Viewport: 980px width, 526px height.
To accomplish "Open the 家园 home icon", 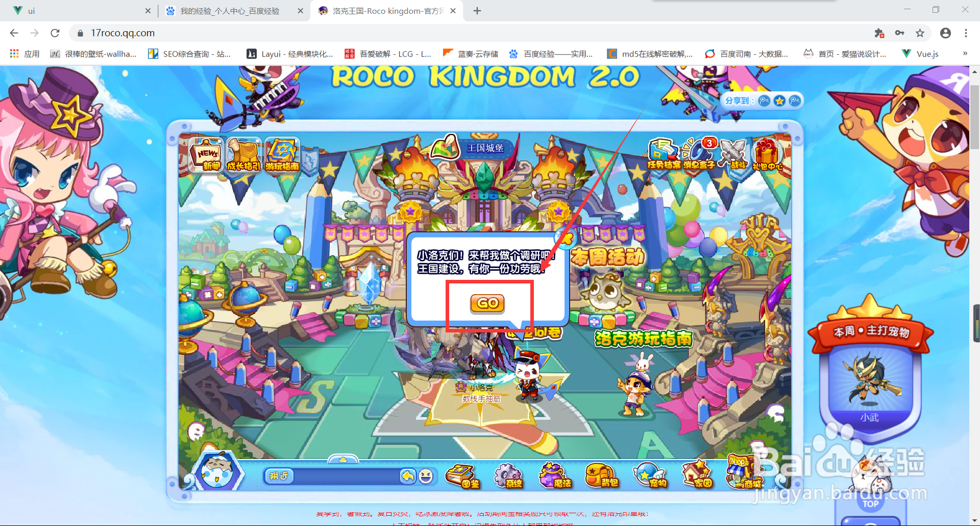I will click(697, 475).
